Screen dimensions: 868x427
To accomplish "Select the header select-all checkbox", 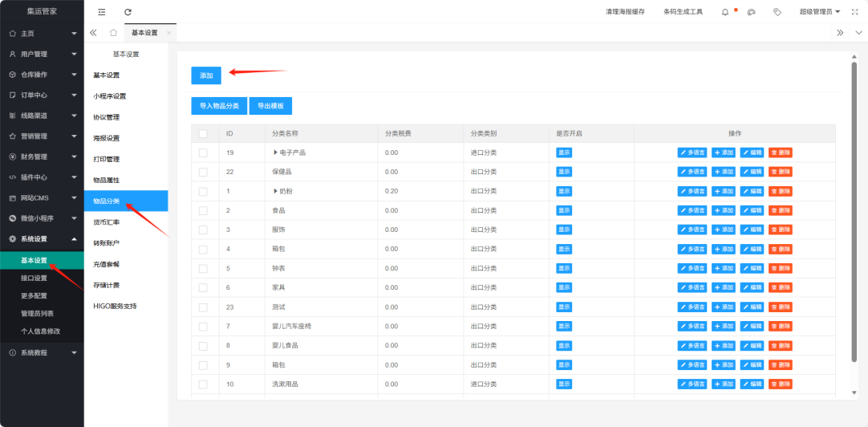I will (x=203, y=133).
